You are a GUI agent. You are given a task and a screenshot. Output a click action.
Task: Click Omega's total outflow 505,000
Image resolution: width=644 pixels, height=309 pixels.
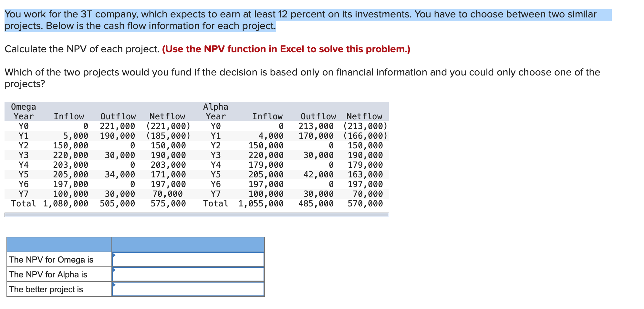click(118, 204)
